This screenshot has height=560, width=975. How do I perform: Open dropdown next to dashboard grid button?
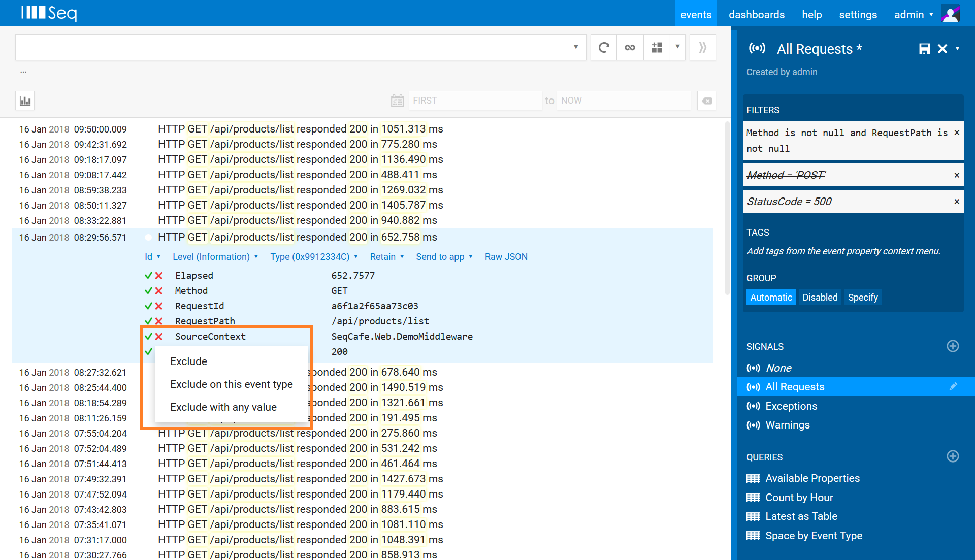[x=677, y=47]
